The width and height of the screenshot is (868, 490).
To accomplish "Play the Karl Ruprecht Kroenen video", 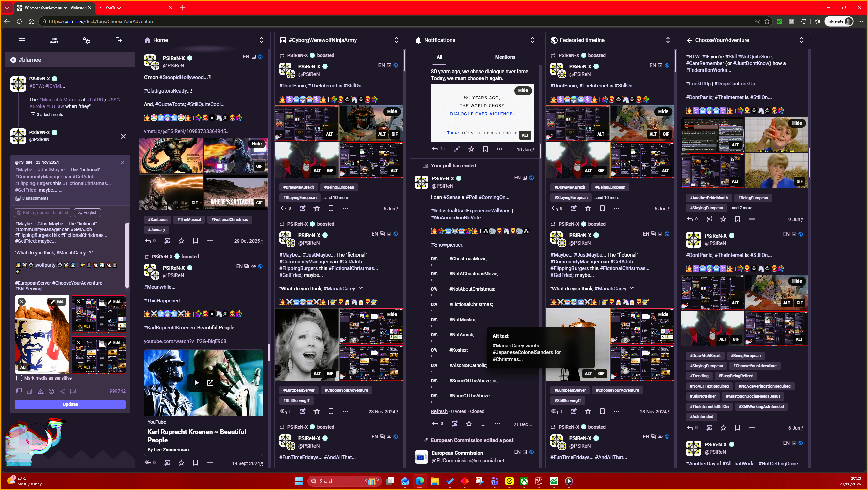I will [x=197, y=383].
